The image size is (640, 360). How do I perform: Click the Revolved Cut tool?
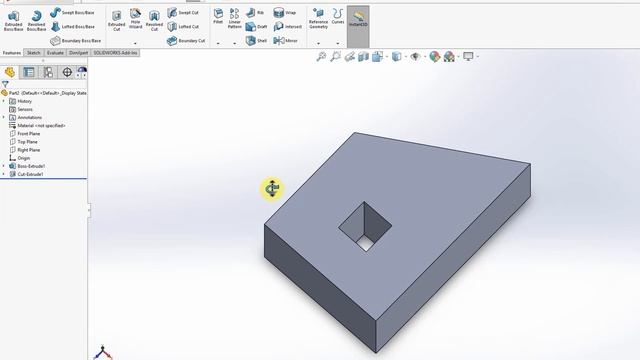point(154,20)
